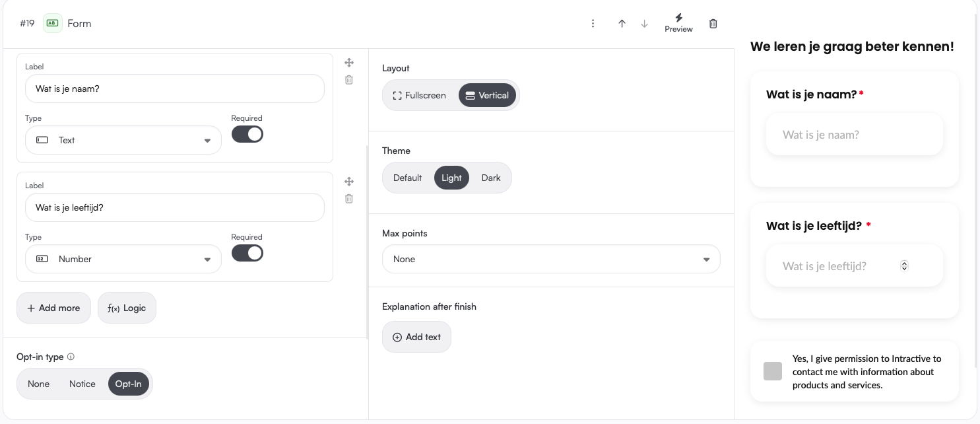Click the Preview lightning icon
980x424 pixels.
pos(678,18)
